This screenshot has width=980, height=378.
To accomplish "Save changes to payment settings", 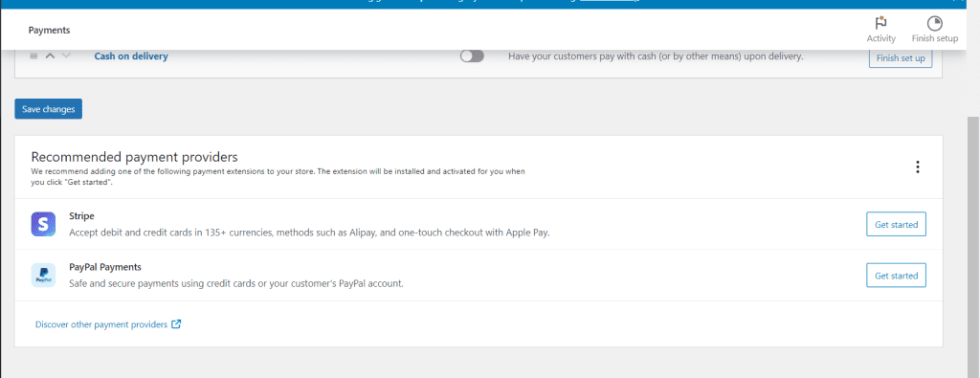I will coord(48,109).
